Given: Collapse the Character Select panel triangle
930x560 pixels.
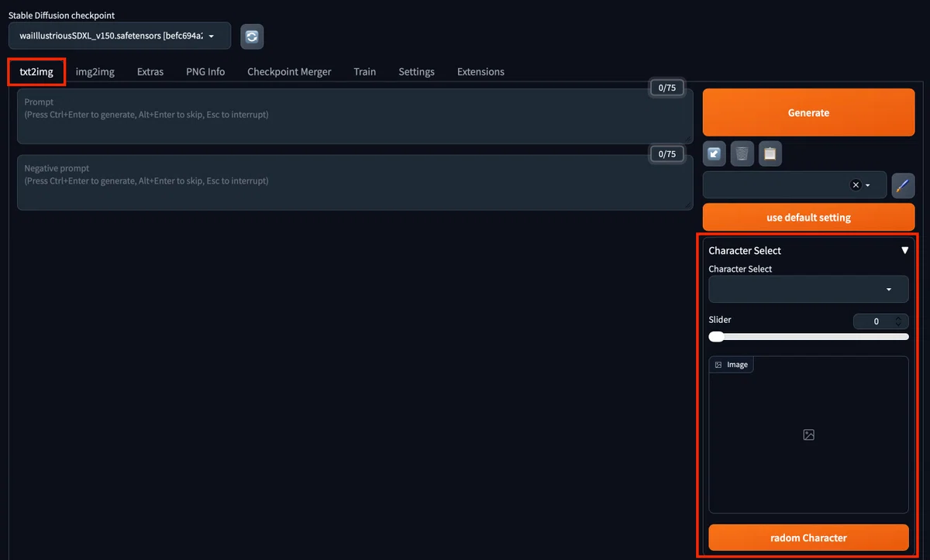Looking at the screenshot, I should coord(904,250).
